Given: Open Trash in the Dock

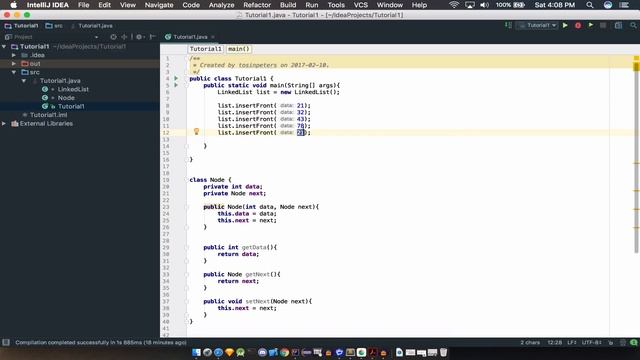Looking at the screenshot, I should pyautogui.click(x=443, y=352).
